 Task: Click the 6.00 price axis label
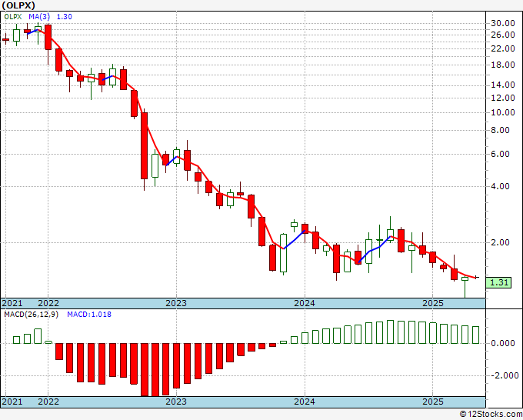(x=501, y=154)
